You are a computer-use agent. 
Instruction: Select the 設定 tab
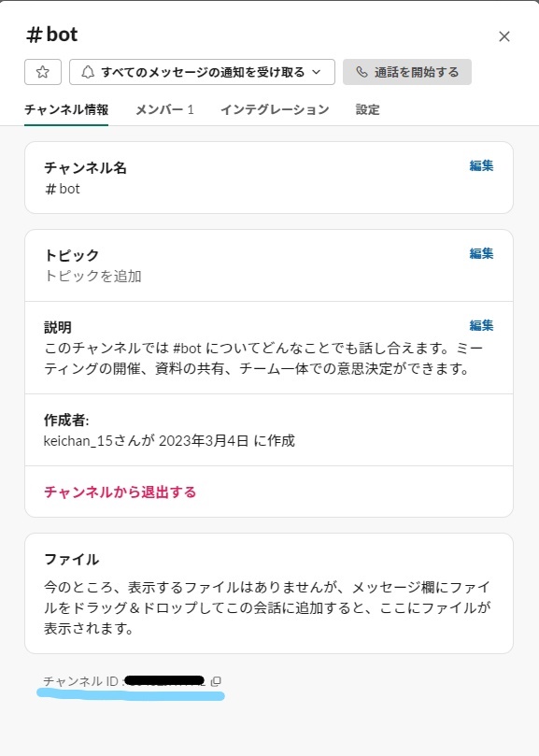click(366, 109)
